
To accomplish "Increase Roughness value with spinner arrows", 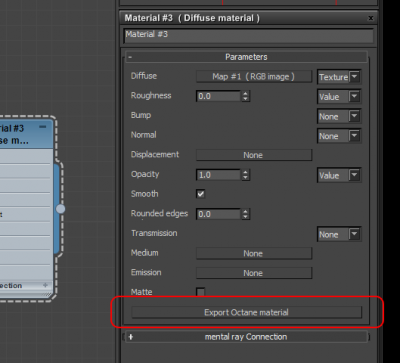I will pos(246,94).
